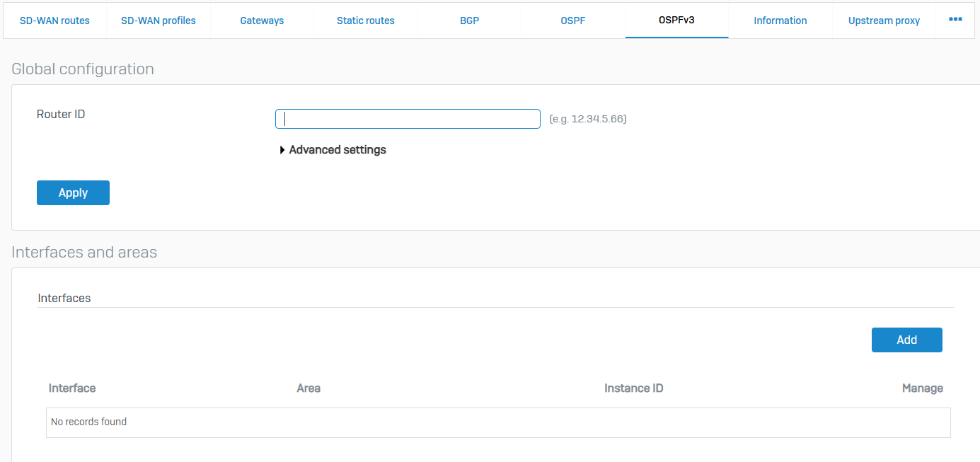This screenshot has height=462, width=980.
Task: Click the Instance ID column header
Action: pyautogui.click(x=633, y=388)
